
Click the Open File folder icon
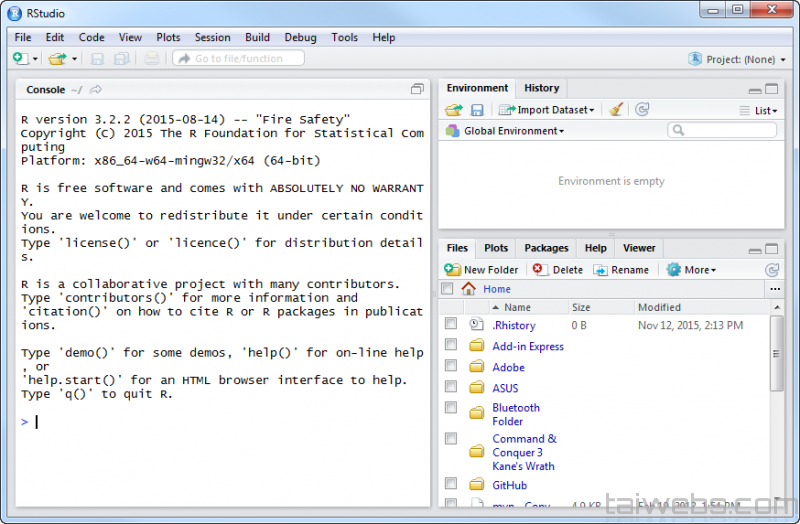tap(57, 59)
